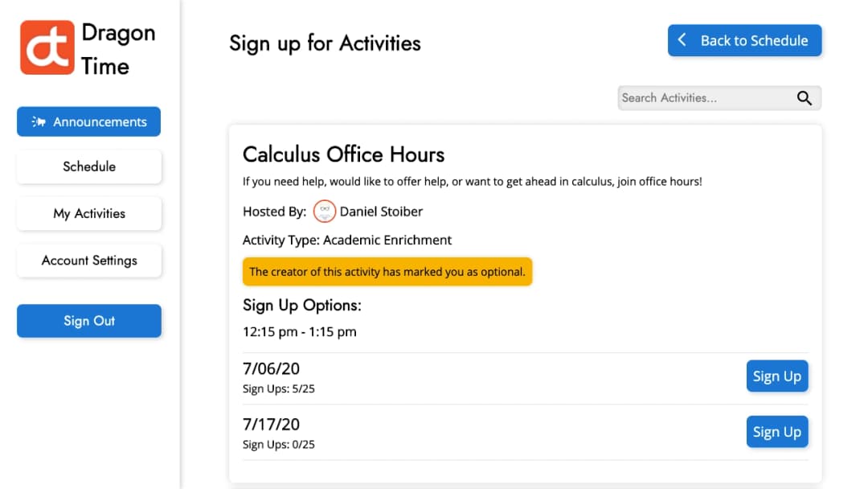
Task: Click the yellow optional activity notice
Action: pyautogui.click(x=387, y=271)
